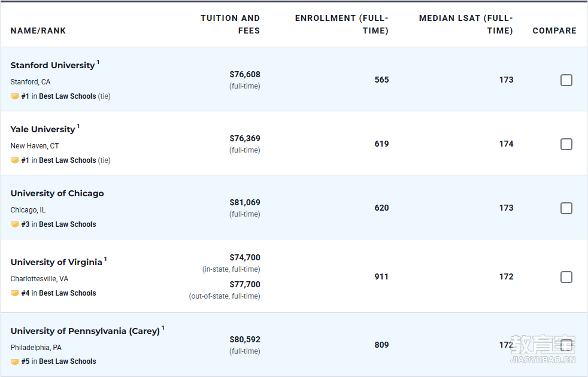Image resolution: width=588 pixels, height=377 pixels.
Task: Click the '(in-state, full-time)' tuition note
Action: point(231,269)
